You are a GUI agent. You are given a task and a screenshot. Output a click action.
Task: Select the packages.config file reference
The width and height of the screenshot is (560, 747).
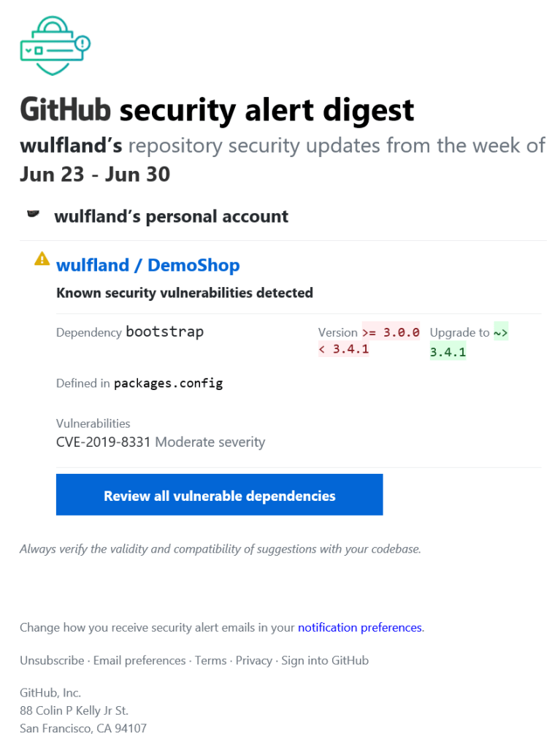tap(167, 383)
